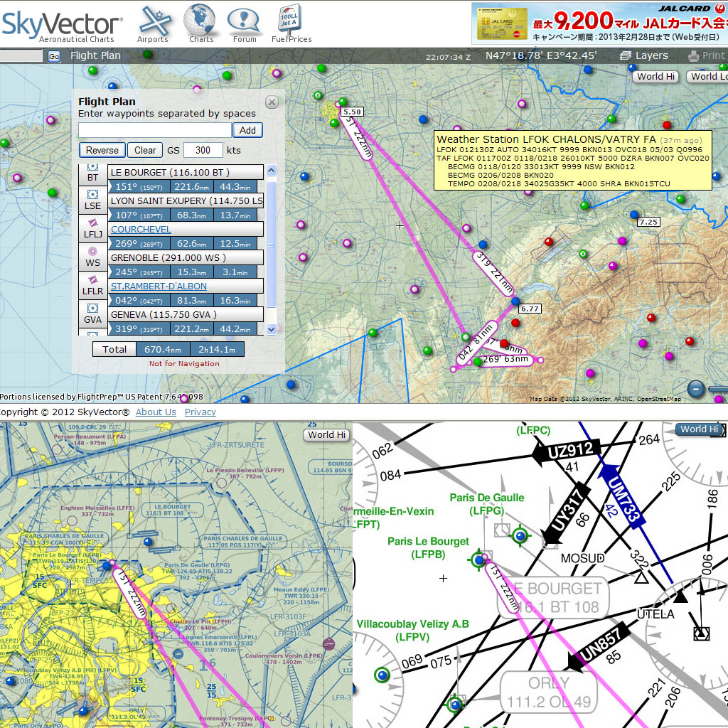Switch main map to World Lo chart
Image resolution: width=728 pixels, height=728 pixels.
point(707,77)
